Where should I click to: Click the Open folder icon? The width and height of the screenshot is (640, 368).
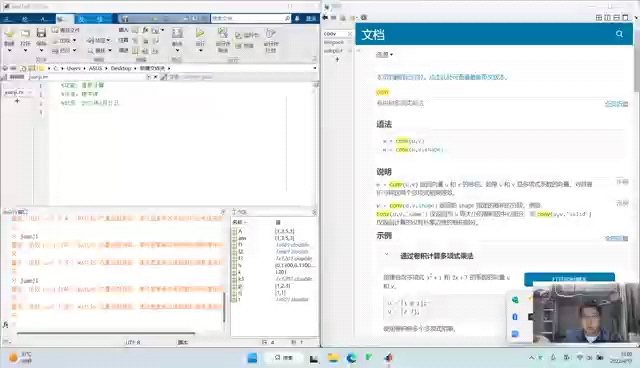[25, 33]
